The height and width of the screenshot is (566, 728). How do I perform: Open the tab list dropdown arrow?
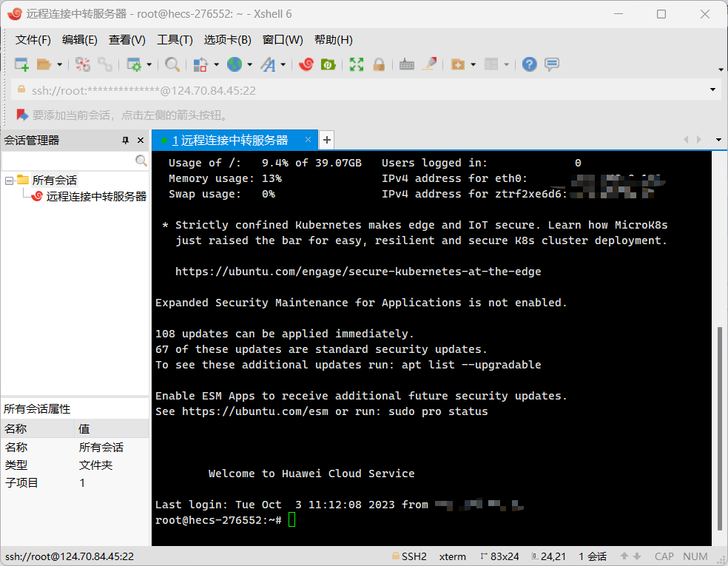click(718, 140)
